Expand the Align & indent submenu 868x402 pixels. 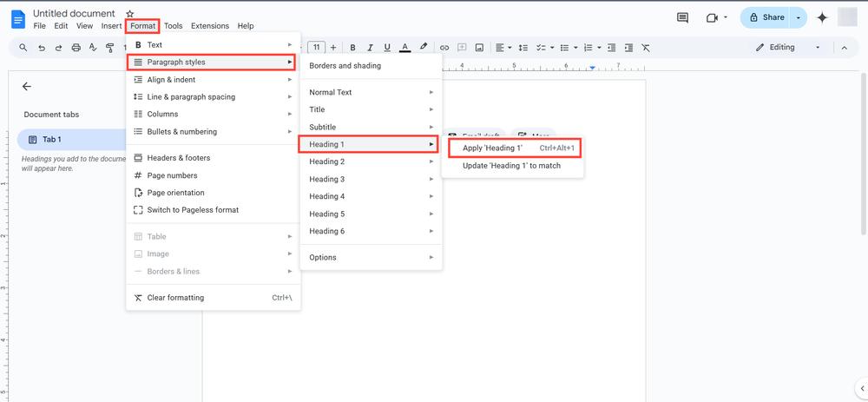click(214, 80)
